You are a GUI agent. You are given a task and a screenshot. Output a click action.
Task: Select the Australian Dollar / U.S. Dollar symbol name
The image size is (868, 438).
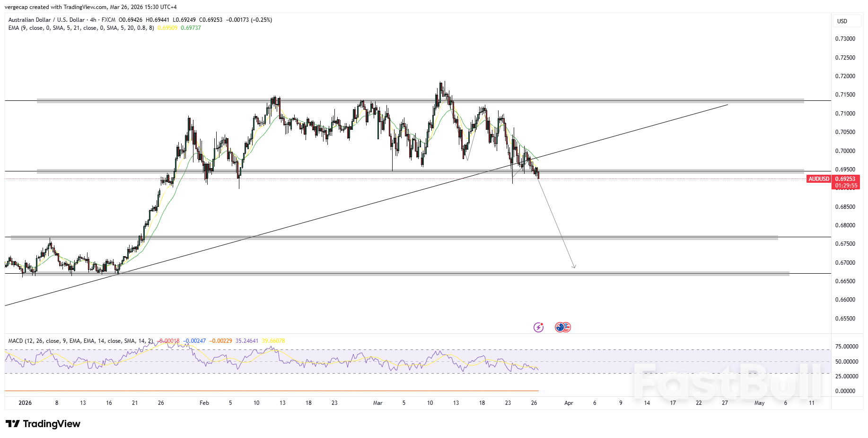click(x=47, y=20)
